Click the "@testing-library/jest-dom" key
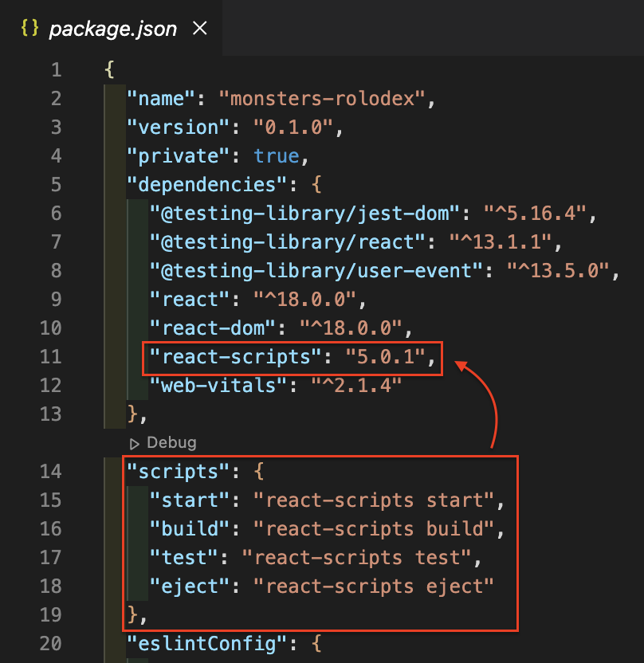The image size is (644, 663). (x=305, y=214)
